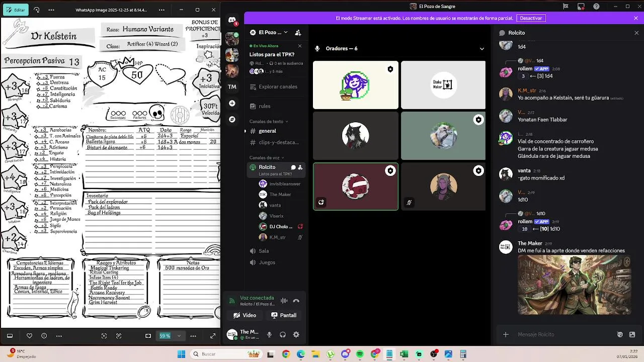Open the rules channel
This screenshot has height=362, width=644.
click(275, 106)
